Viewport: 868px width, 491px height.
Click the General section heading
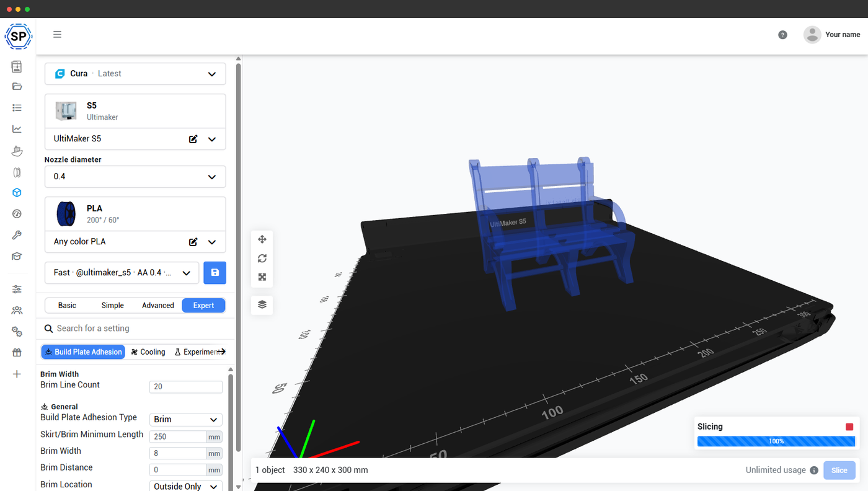point(60,407)
